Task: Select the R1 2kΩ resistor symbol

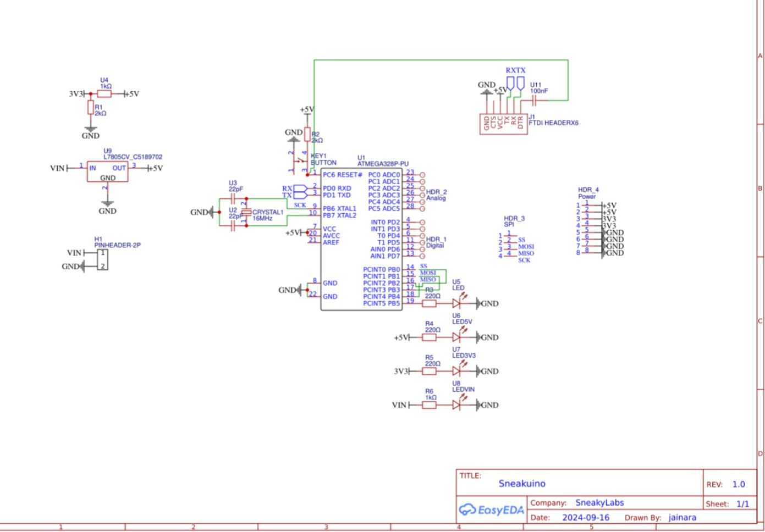Action: pos(91,108)
